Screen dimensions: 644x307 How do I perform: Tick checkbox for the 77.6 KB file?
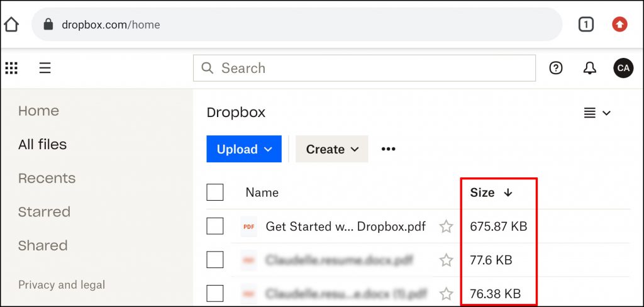click(x=215, y=260)
